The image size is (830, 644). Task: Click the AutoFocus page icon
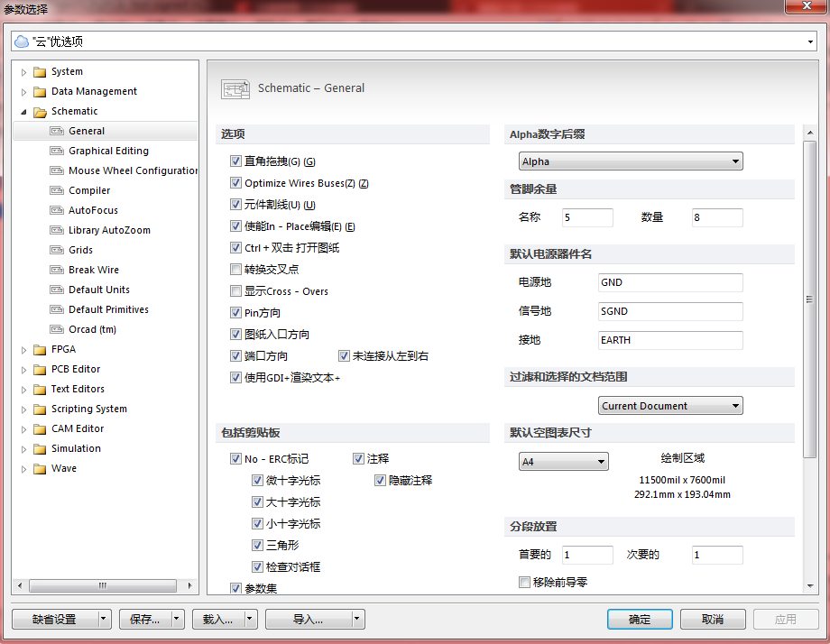[x=57, y=210]
